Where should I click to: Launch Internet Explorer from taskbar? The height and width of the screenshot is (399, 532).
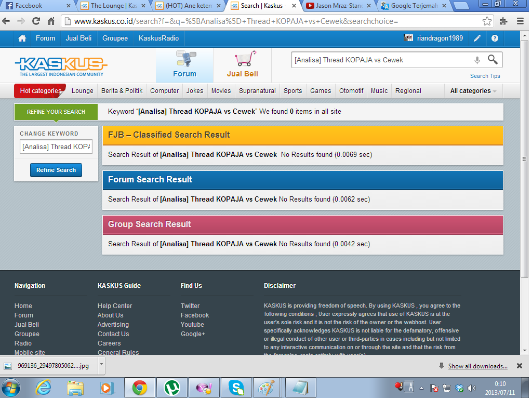[44, 388]
